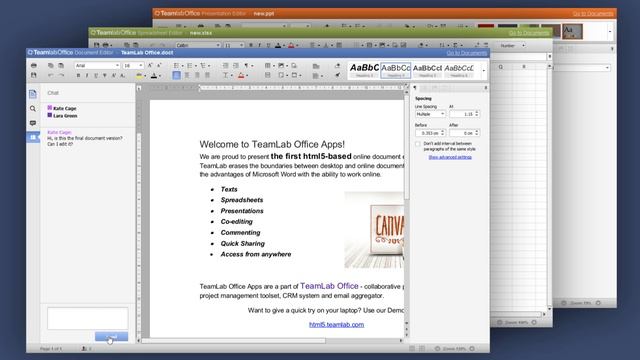Follow Go to Documents link in Document Editor
640x360 pixels.
pos(467,53)
